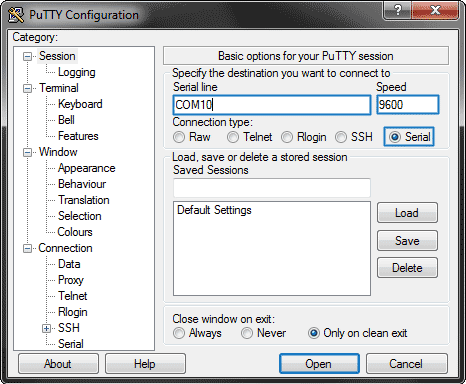Collapse the Window tree node
Viewport: 466px width, 384px height.
tap(27, 152)
